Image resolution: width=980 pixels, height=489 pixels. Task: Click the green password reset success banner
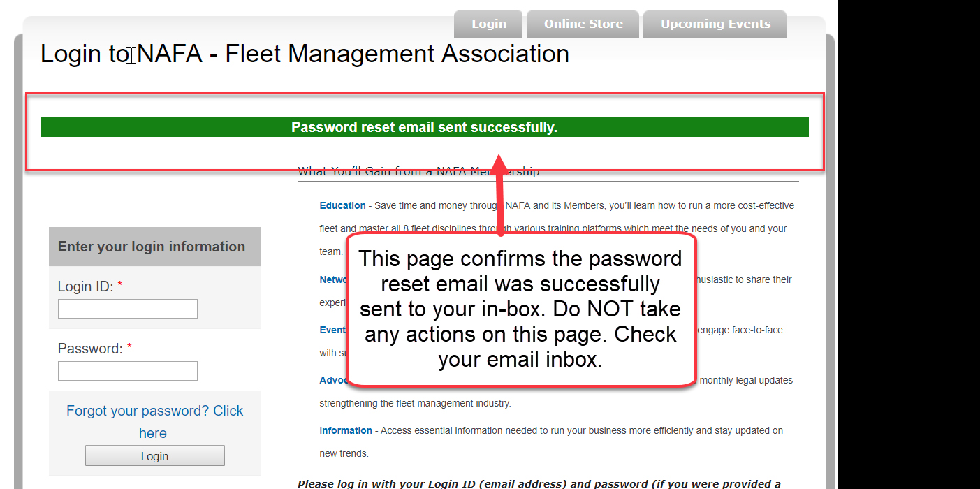pyautogui.click(x=424, y=127)
